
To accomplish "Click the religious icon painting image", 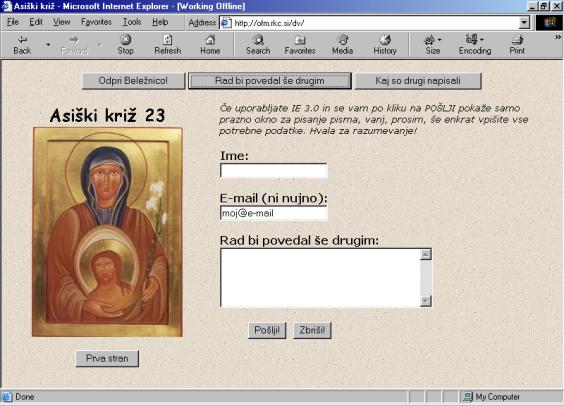I will coord(107,232).
